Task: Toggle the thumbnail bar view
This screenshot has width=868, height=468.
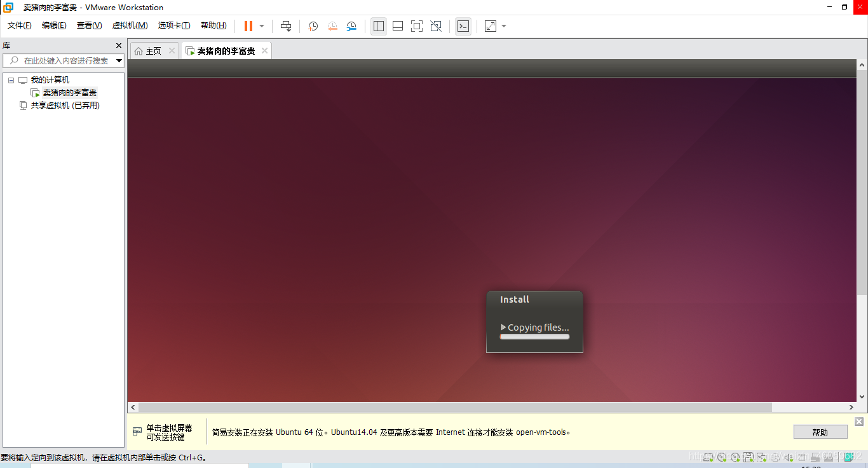Action: (398, 26)
